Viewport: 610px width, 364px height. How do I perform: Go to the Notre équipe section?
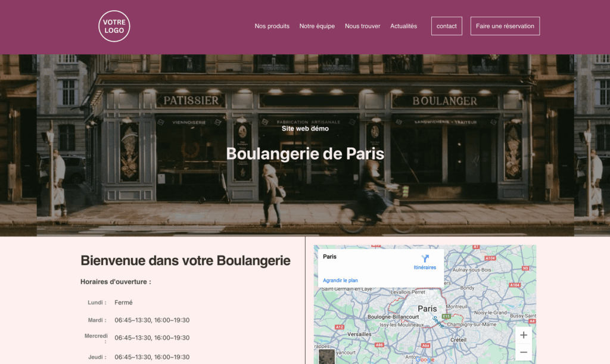317,26
